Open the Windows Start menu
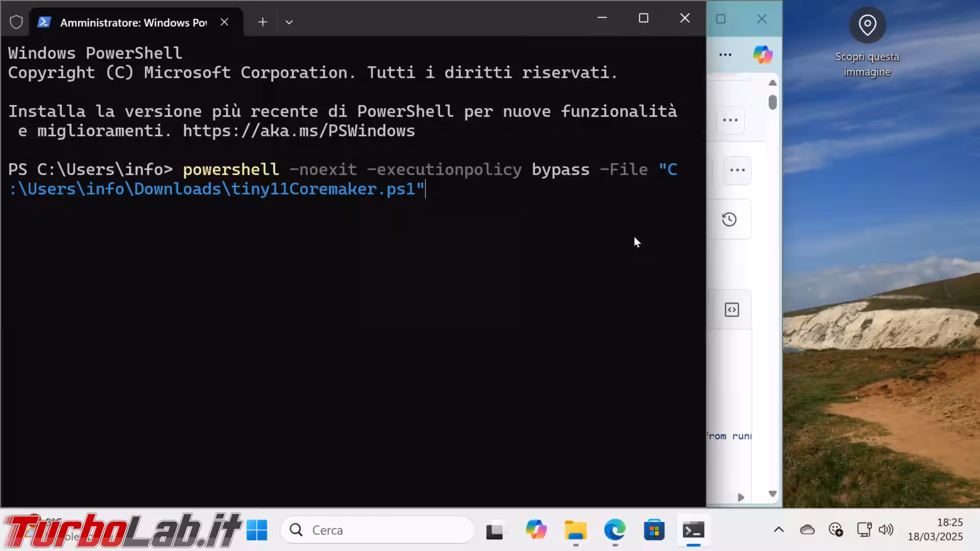 coord(257,530)
